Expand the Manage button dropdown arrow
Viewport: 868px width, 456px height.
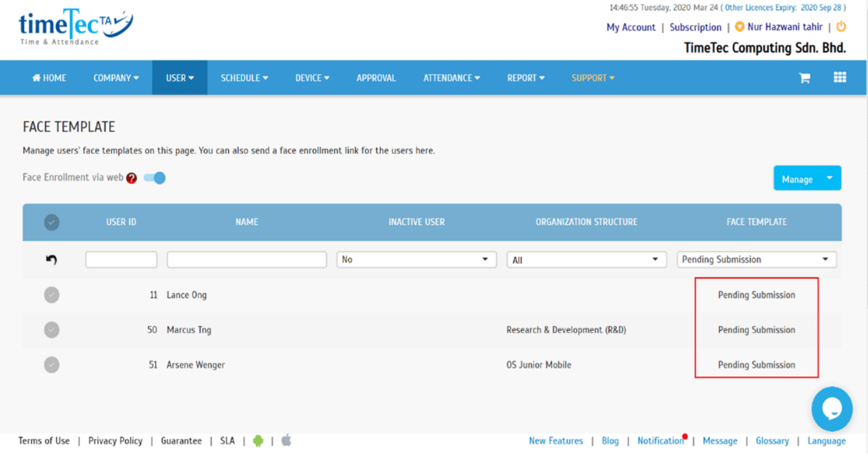click(829, 178)
